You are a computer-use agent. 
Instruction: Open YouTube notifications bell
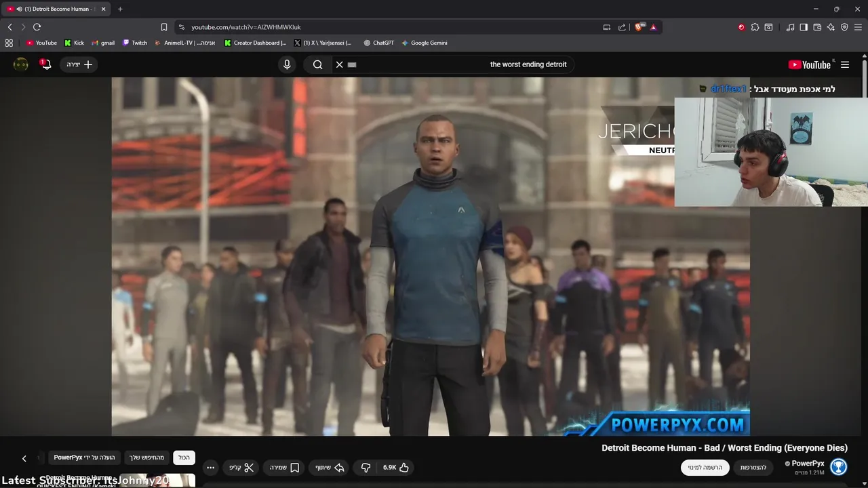coord(45,64)
